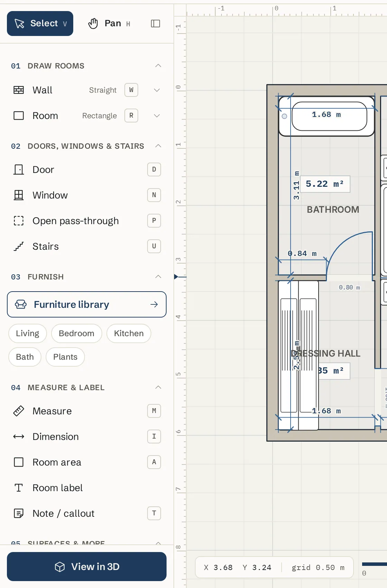Click the Room label tool text
The width and height of the screenshot is (387, 588).
(58, 488)
